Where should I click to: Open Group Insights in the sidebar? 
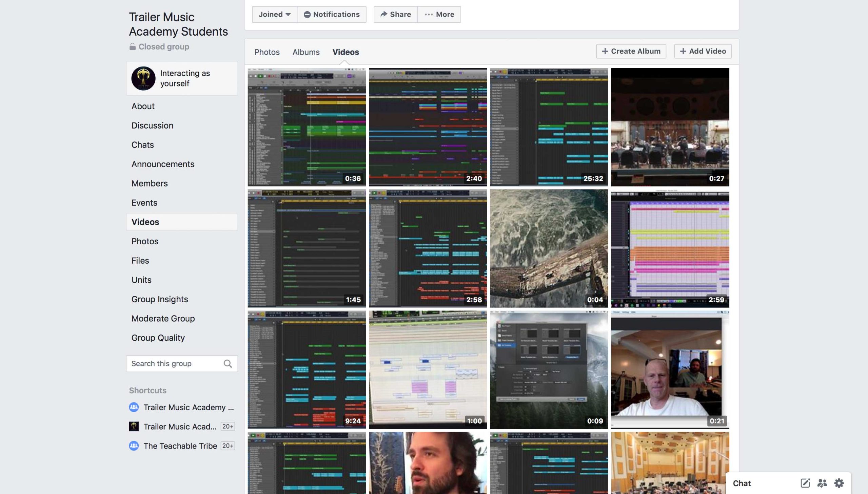coord(159,299)
